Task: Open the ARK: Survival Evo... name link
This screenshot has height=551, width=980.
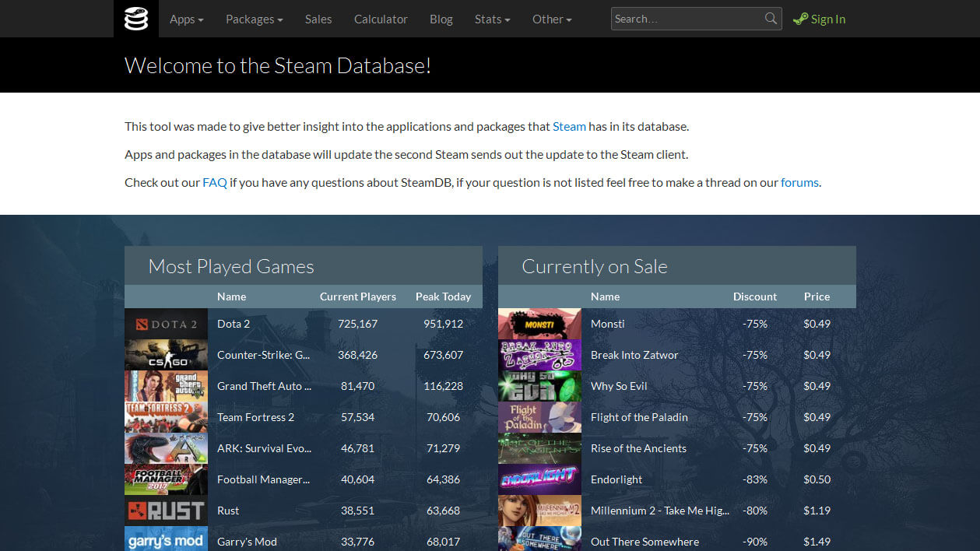Action: (x=265, y=448)
